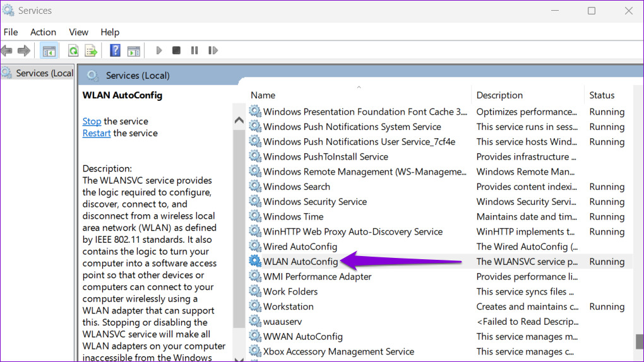Click gear icon of WWAN AutoConfig
The width and height of the screenshot is (644, 362).
[255, 336]
